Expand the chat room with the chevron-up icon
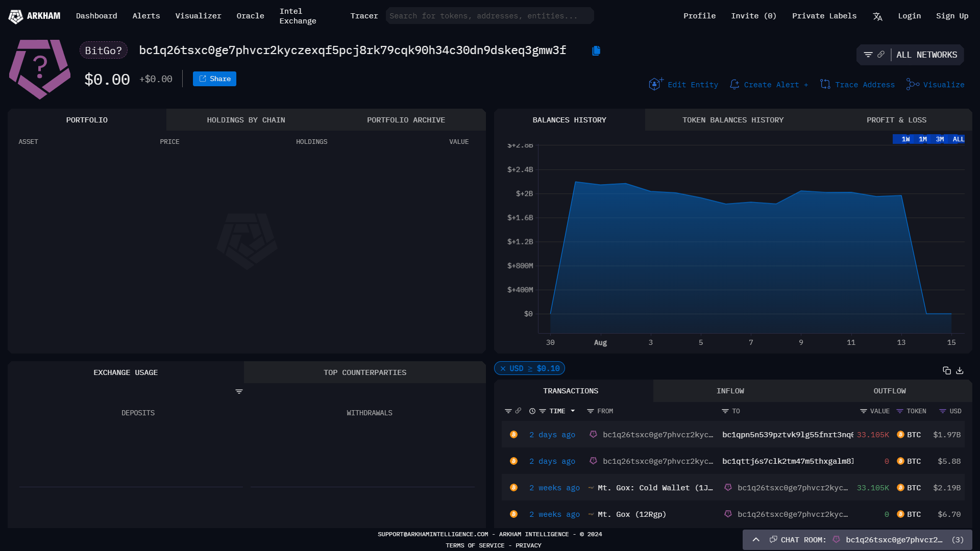Image resolution: width=980 pixels, height=551 pixels. [x=756, y=540]
